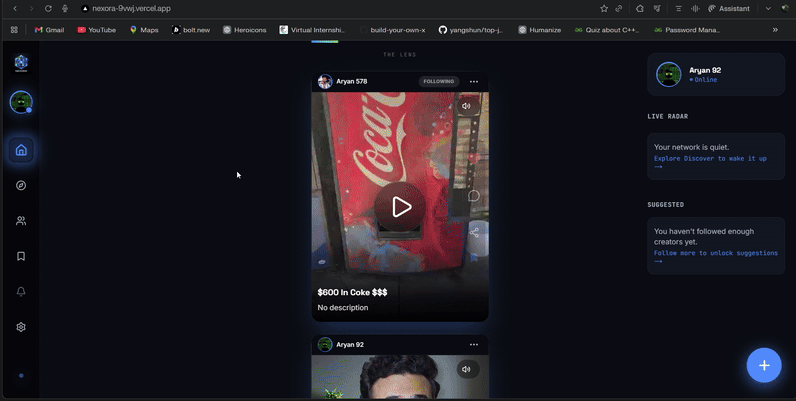796x401 pixels.
Task: Open the YouTube bookmark
Action: (96, 30)
